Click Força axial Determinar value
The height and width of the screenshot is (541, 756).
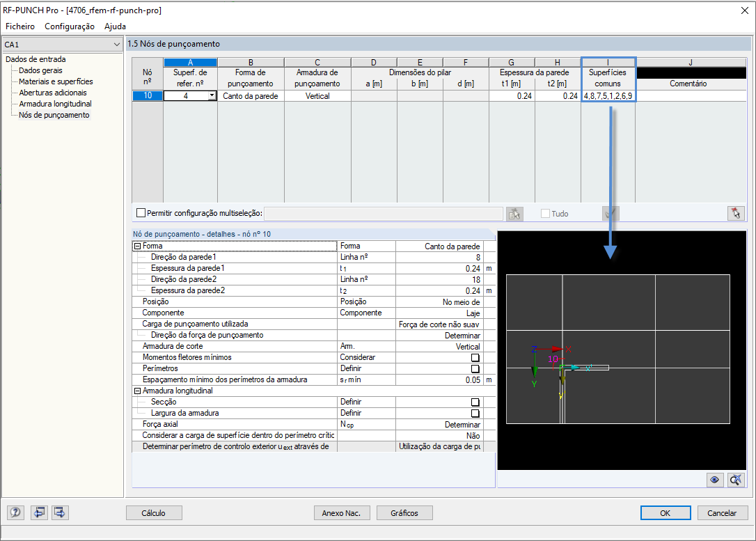[x=439, y=425]
